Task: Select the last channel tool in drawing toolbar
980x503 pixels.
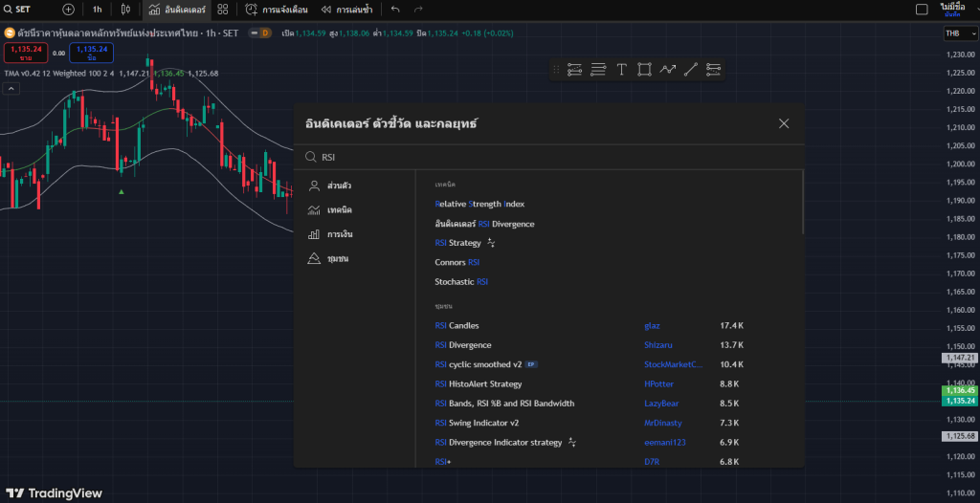Action: (713, 70)
